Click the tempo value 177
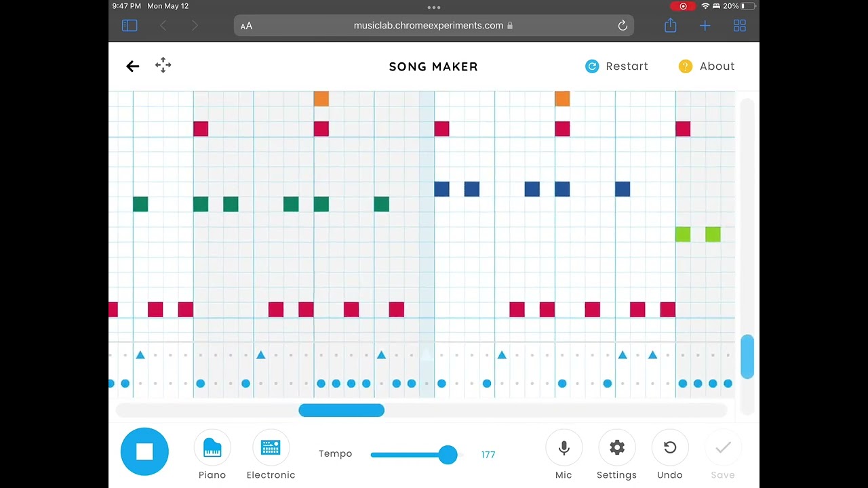 (488, 455)
